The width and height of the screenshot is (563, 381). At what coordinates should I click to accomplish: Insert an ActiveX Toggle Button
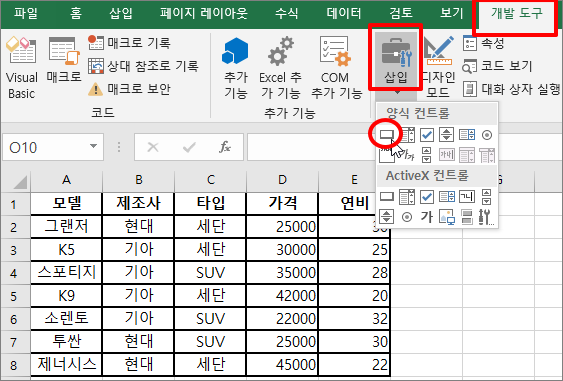[x=467, y=217]
